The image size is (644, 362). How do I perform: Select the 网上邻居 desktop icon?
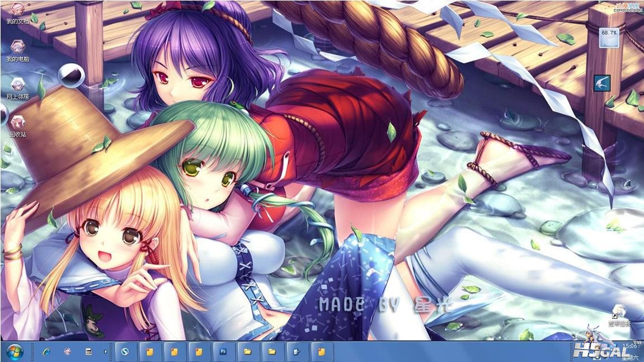coord(18,87)
